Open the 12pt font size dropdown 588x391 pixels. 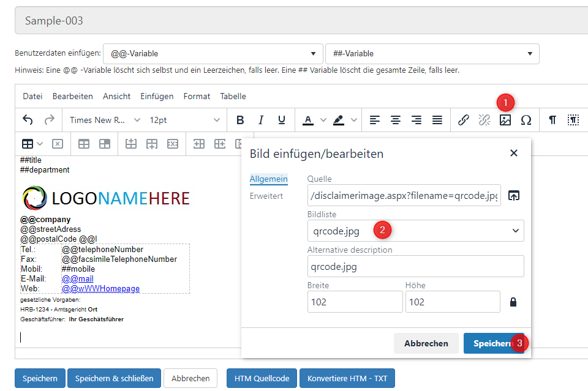[184, 120]
